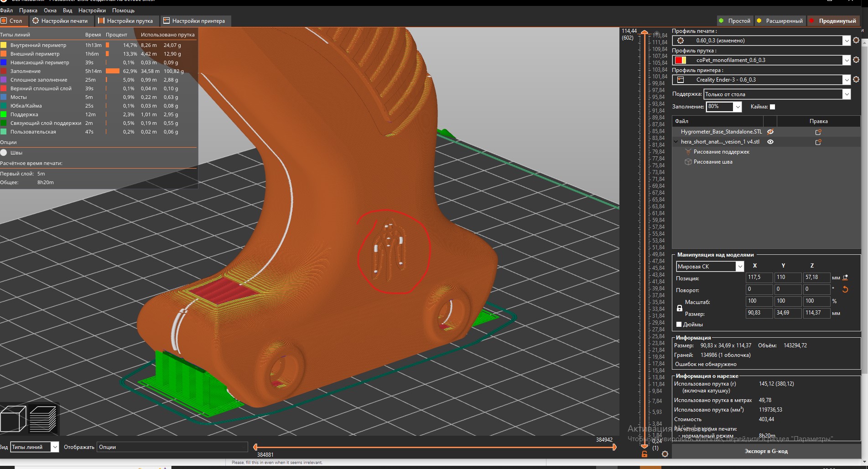The width and height of the screenshot is (868, 469).
Task: Open the filament profile dropdown coPet_monofilament
Action: tap(761, 60)
